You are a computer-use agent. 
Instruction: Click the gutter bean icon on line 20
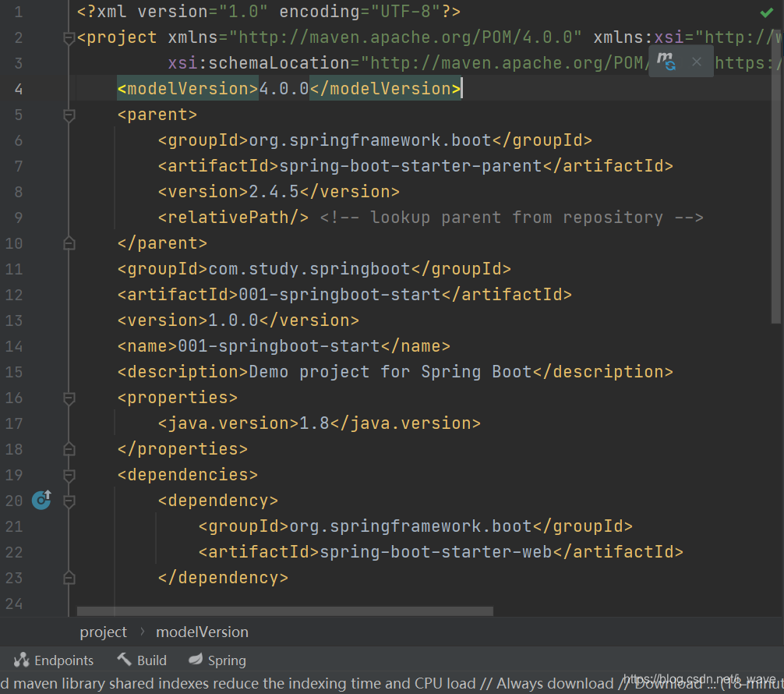coord(41,500)
